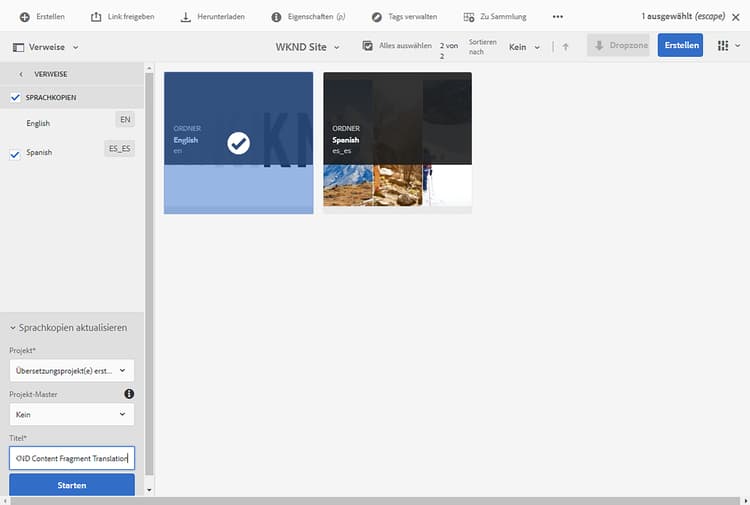
Task: Open the WKND Site breadcrumb menu
Action: pos(307,47)
